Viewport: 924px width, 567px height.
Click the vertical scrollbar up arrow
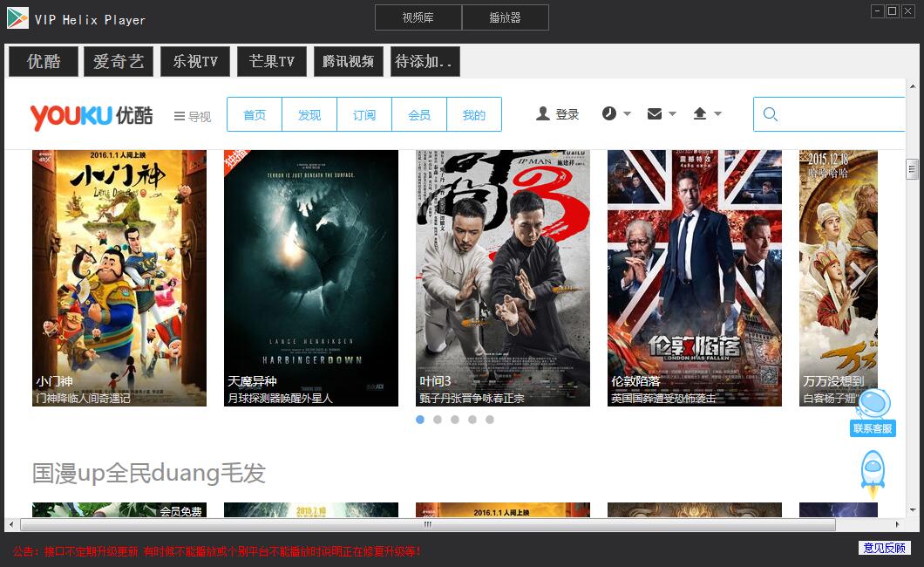tap(912, 86)
